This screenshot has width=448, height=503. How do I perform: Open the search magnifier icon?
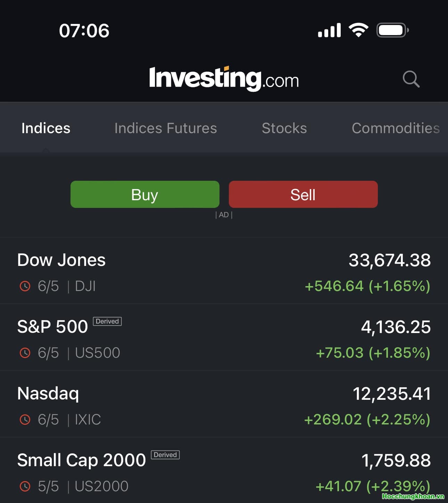point(411,79)
